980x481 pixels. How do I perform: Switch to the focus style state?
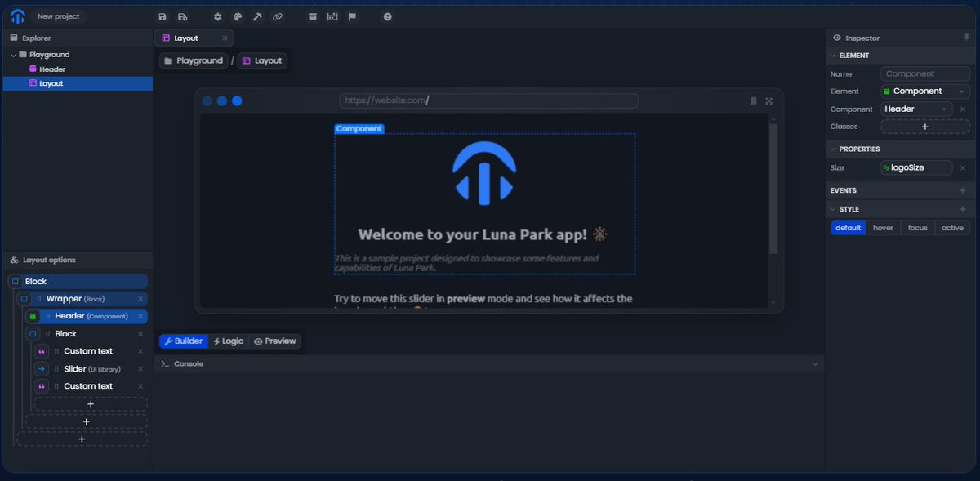917,227
